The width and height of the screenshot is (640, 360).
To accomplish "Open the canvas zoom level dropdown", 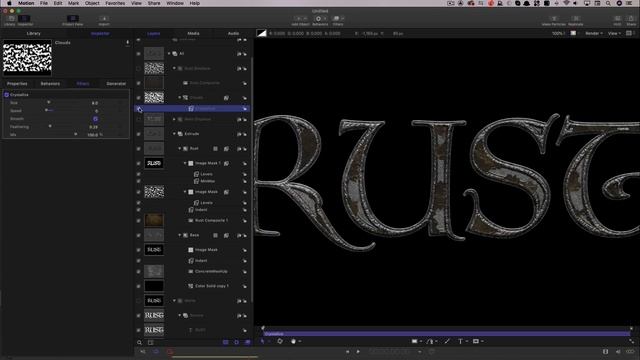I will (x=558, y=33).
